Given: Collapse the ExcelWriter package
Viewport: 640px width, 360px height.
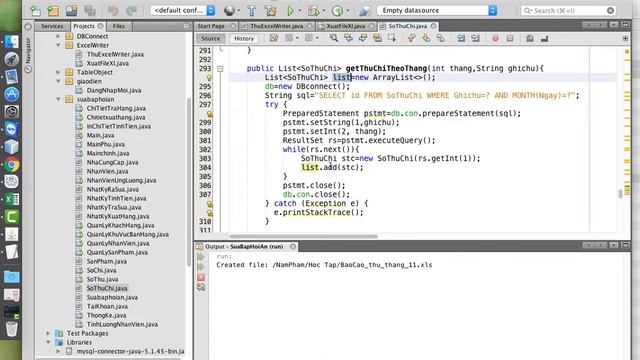Looking at the screenshot, I should click(58, 45).
